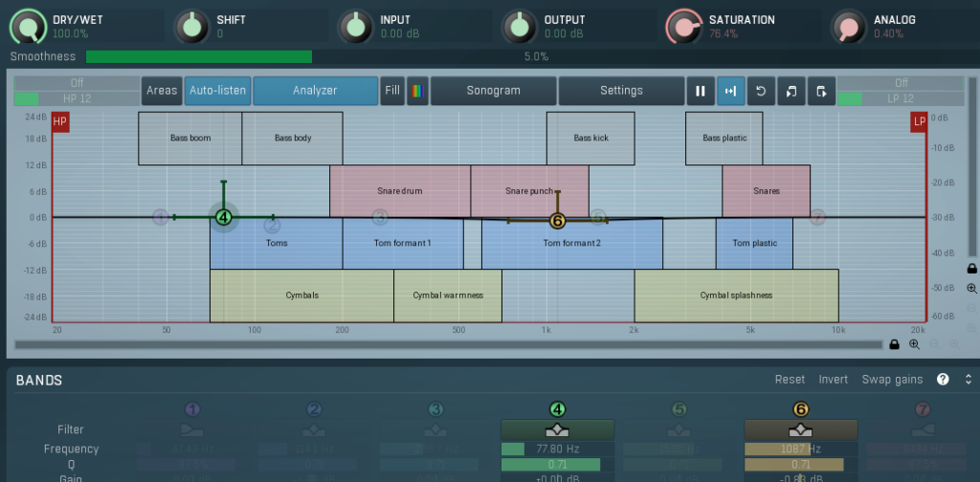Select band 6 node on the EQ graph
This screenshot has height=482, width=980.
click(558, 220)
